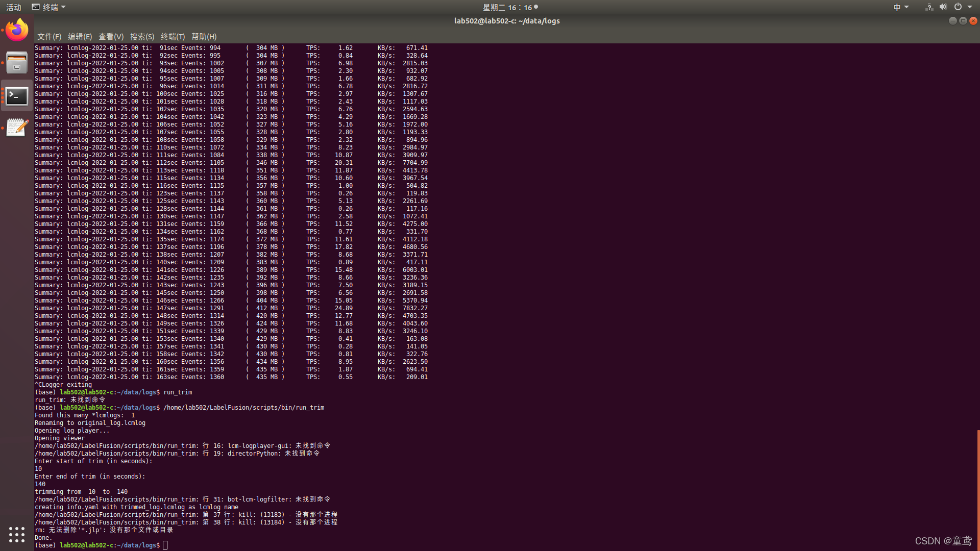Open the 查看(V) menu

[111, 37]
